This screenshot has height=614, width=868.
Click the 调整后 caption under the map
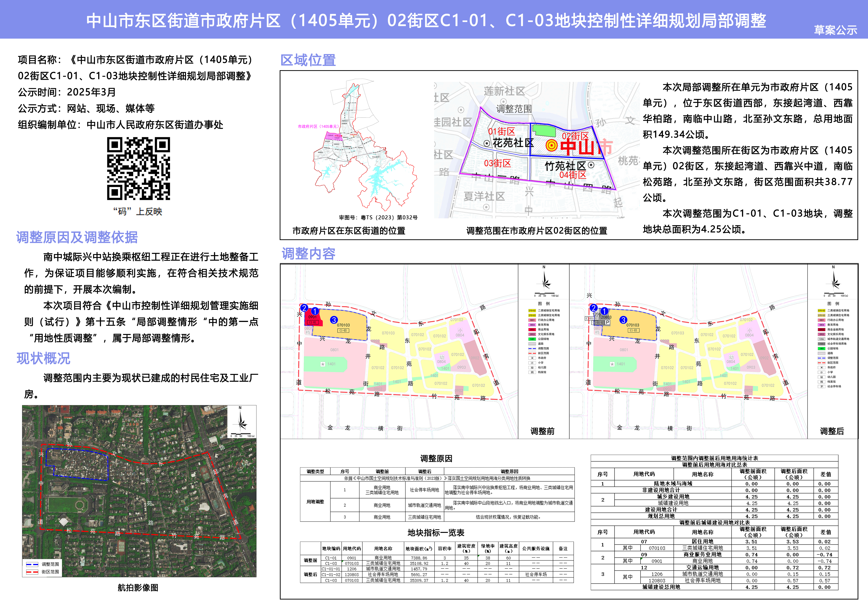tap(832, 431)
